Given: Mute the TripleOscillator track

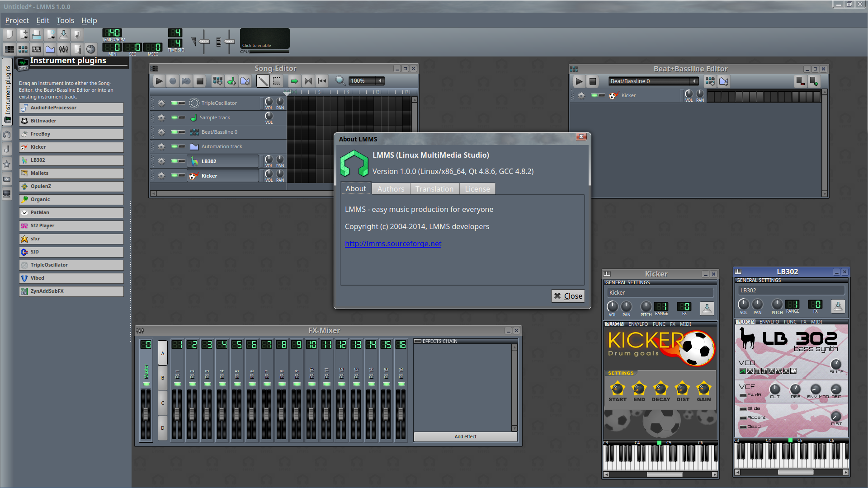Looking at the screenshot, I should tap(175, 103).
